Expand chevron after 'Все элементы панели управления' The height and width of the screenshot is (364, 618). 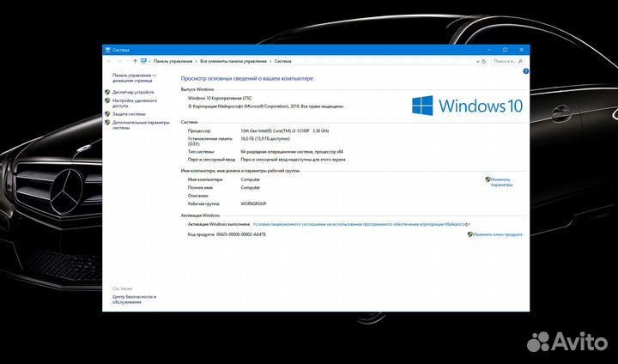coord(270,62)
